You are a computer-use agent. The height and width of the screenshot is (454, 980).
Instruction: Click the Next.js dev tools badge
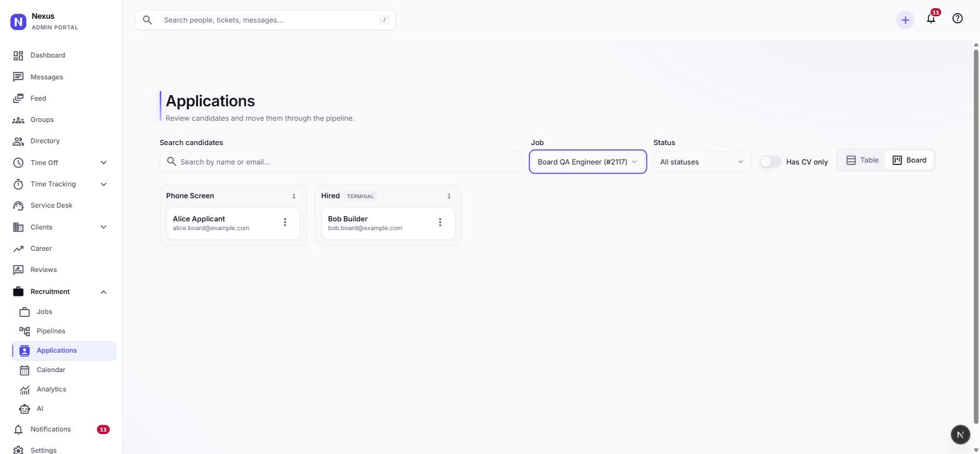pos(961,434)
